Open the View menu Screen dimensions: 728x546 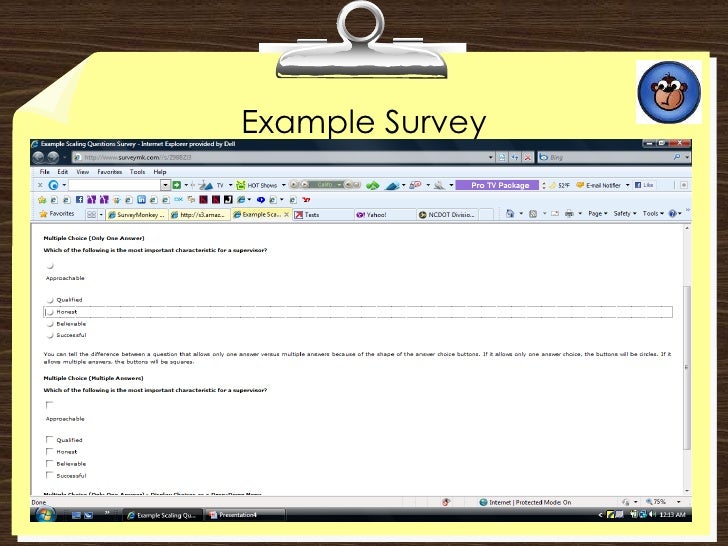pos(83,172)
